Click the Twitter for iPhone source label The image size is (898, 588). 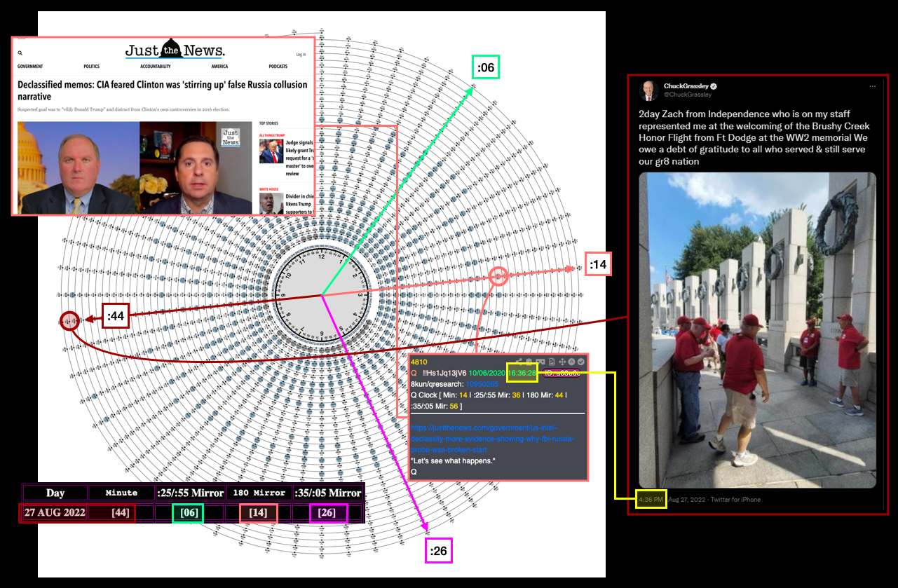pos(735,500)
